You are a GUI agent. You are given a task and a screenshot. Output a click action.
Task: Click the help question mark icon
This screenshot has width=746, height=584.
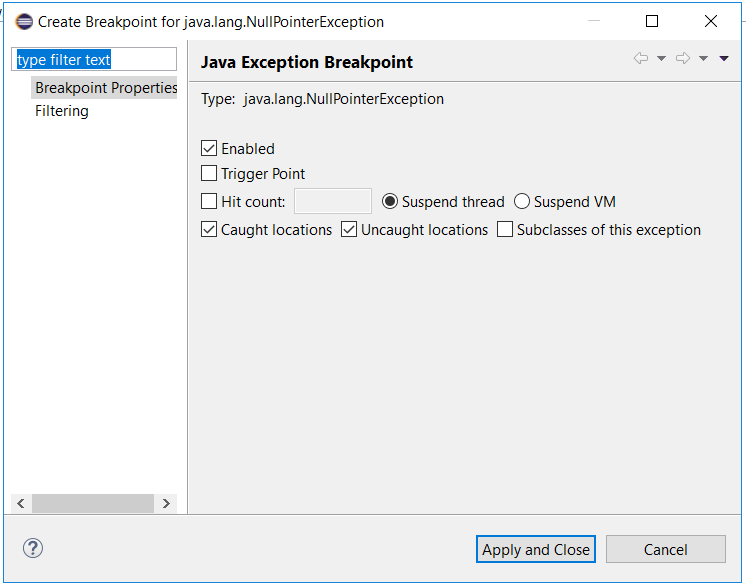(x=33, y=548)
